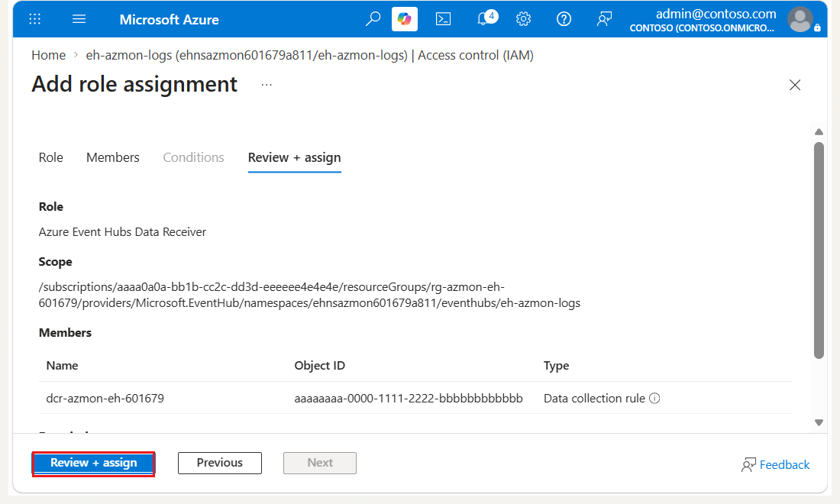Click the scope path starting with /subscriptions
This screenshot has height=504, width=840.
(309, 295)
